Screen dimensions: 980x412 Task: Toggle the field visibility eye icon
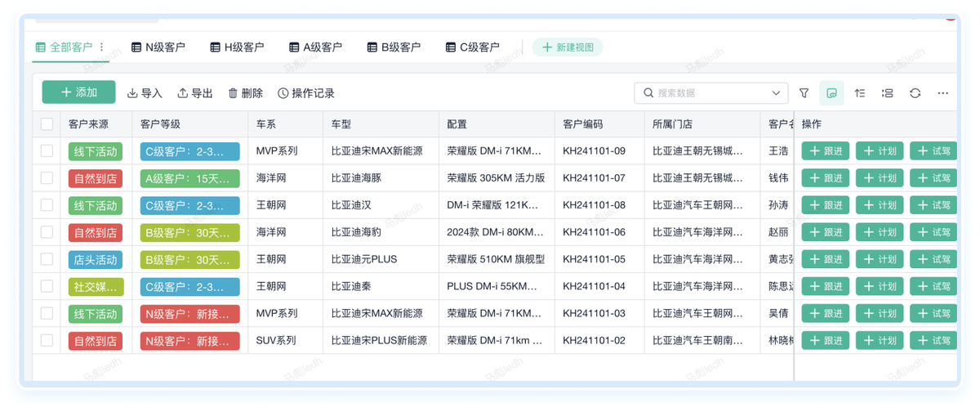pos(831,93)
